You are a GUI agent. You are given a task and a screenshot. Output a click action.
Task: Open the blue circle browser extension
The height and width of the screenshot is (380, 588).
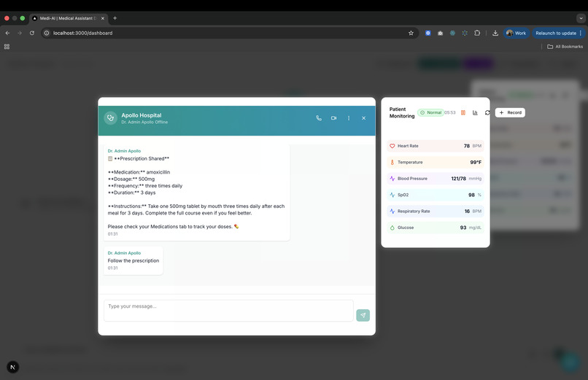click(428, 33)
